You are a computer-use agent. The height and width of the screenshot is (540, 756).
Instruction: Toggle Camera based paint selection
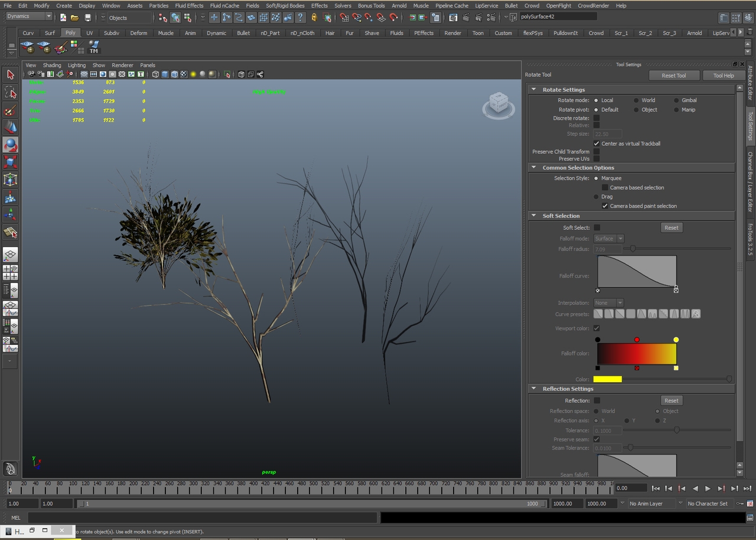point(605,206)
